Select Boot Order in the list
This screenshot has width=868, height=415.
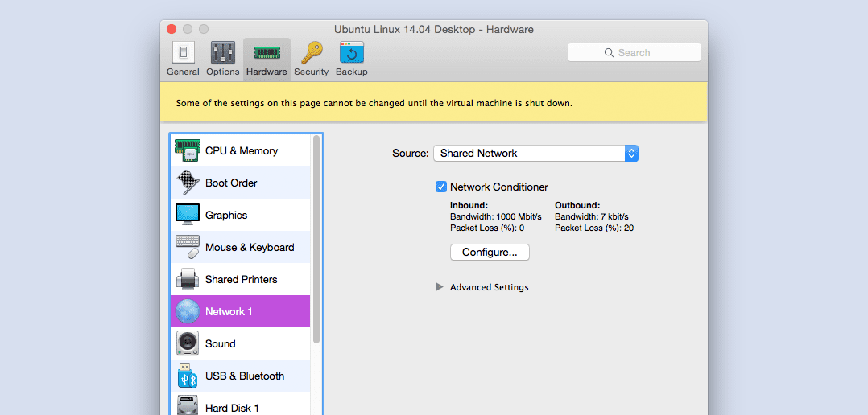tap(240, 183)
